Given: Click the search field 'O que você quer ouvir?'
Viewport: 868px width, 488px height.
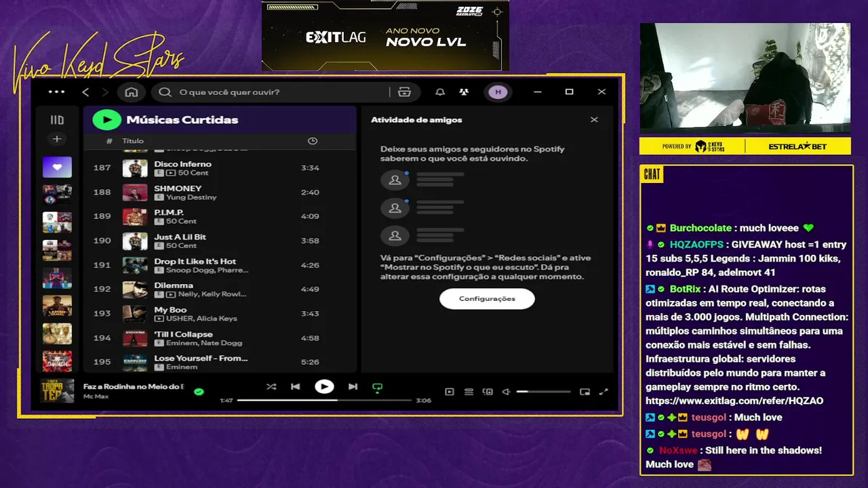Looking at the screenshot, I should click(271, 92).
